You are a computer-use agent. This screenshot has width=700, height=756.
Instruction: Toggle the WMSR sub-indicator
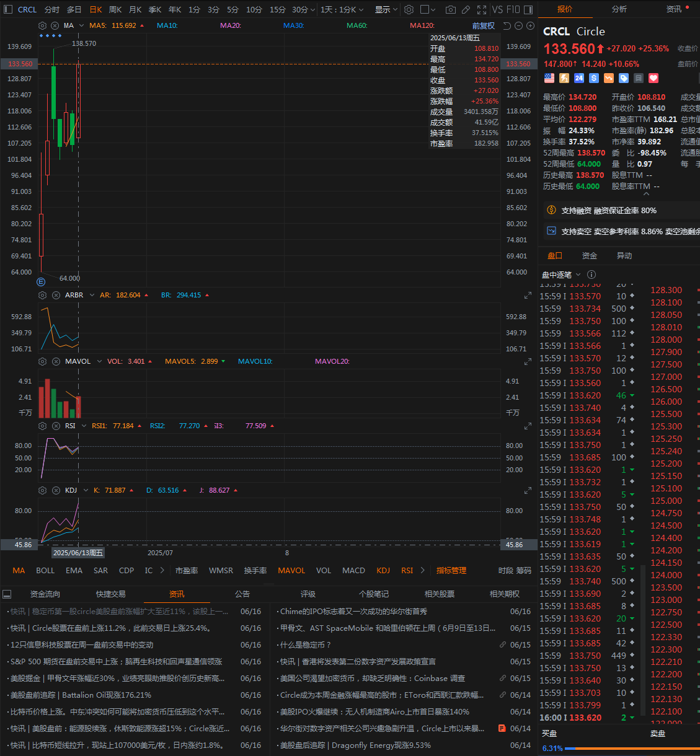click(x=221, y=570)
